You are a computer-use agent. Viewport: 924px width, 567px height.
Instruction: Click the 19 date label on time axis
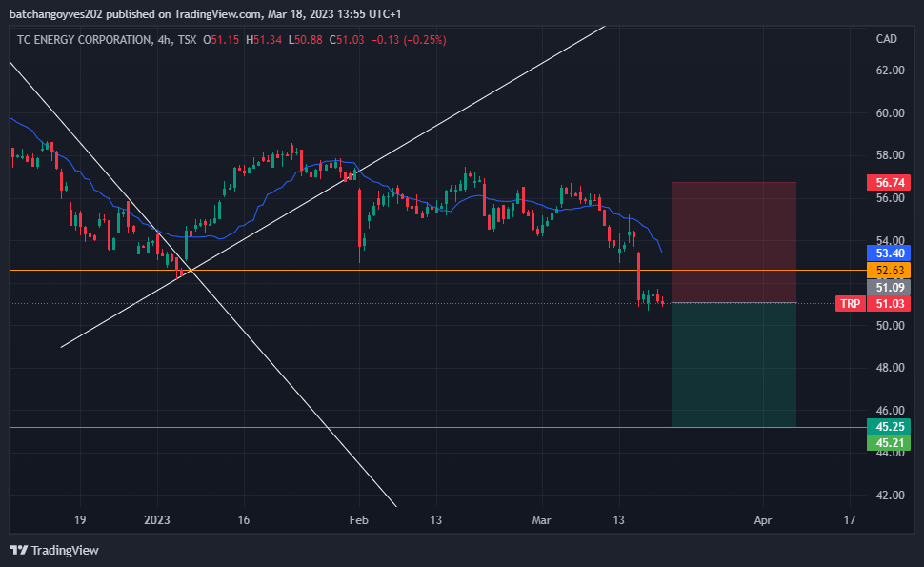pyautogui.click(x=80, y=520)
